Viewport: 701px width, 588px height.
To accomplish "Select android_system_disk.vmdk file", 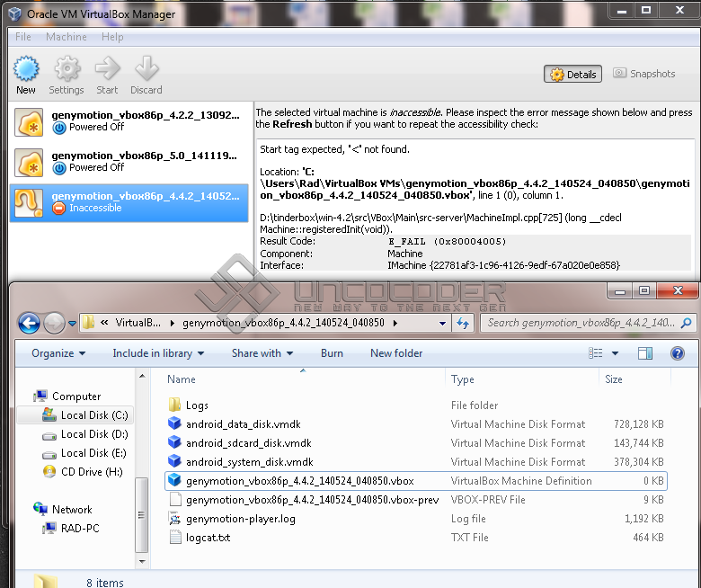I will [250, 462].
